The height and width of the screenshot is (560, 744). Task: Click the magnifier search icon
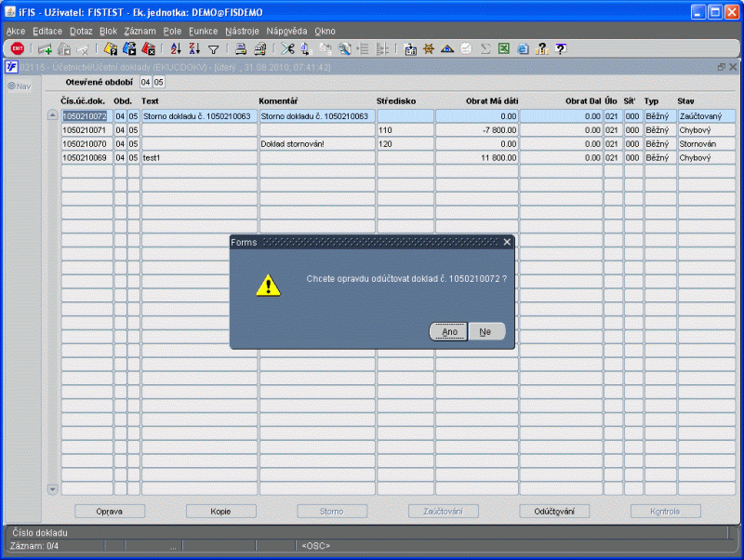coord(344,48)
